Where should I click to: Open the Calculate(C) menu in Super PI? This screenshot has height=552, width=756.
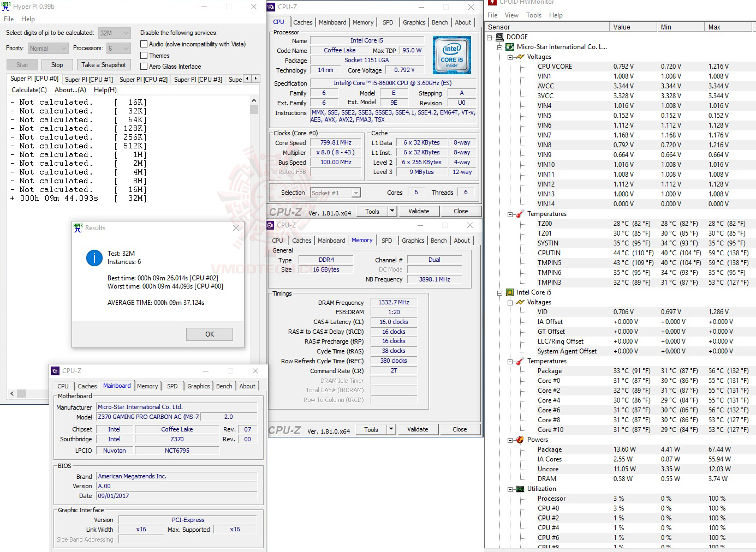[x=29, y=90]
